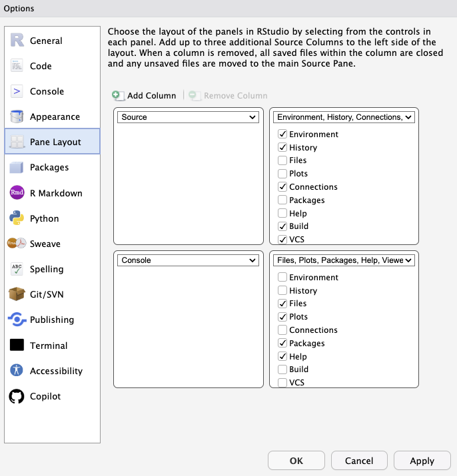Click the Apply button

pos(422,461)
